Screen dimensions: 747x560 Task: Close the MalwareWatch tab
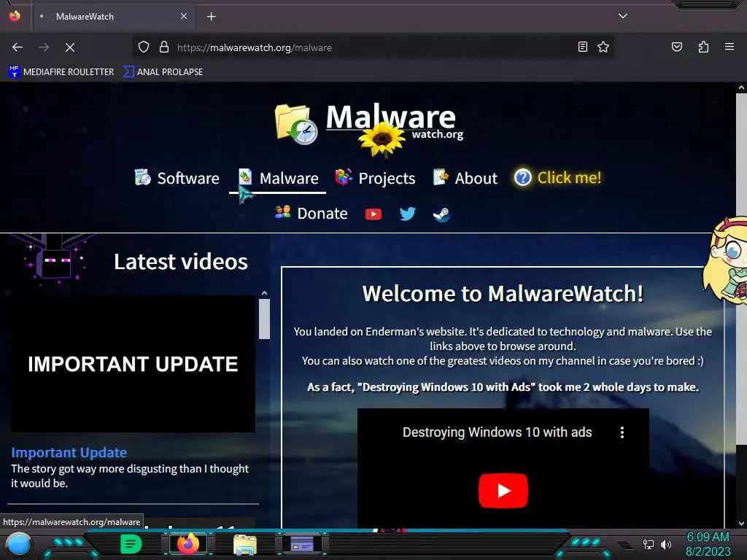click(x=184, y=16)
